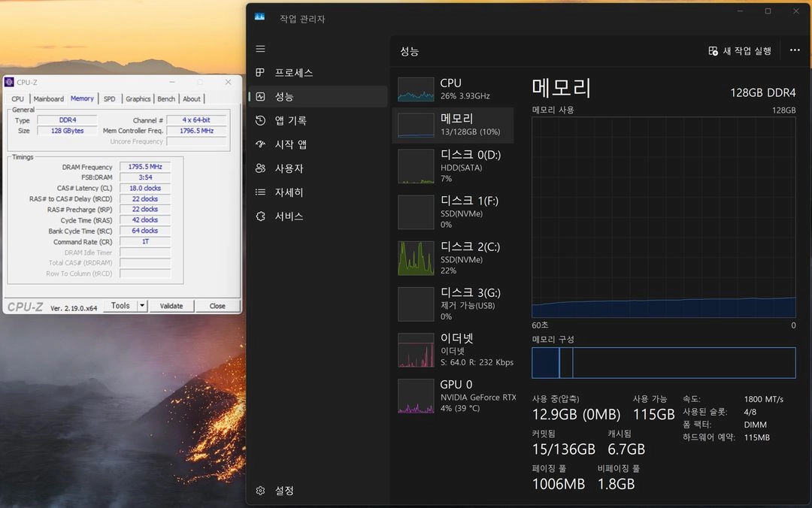Click the Bank Cycle Time 64 clocks field
Image resolution: width=812 pixels, height=508 pixels.
point(145,231)
